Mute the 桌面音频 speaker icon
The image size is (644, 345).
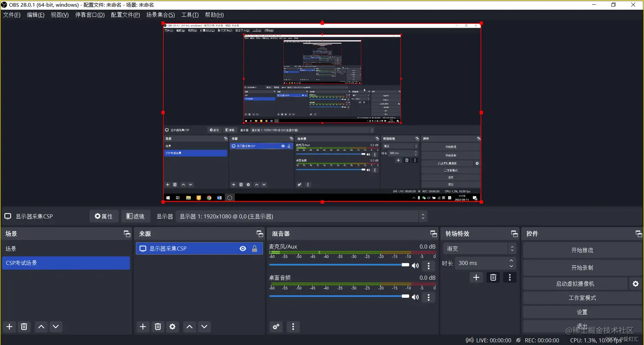pos(415,297)
